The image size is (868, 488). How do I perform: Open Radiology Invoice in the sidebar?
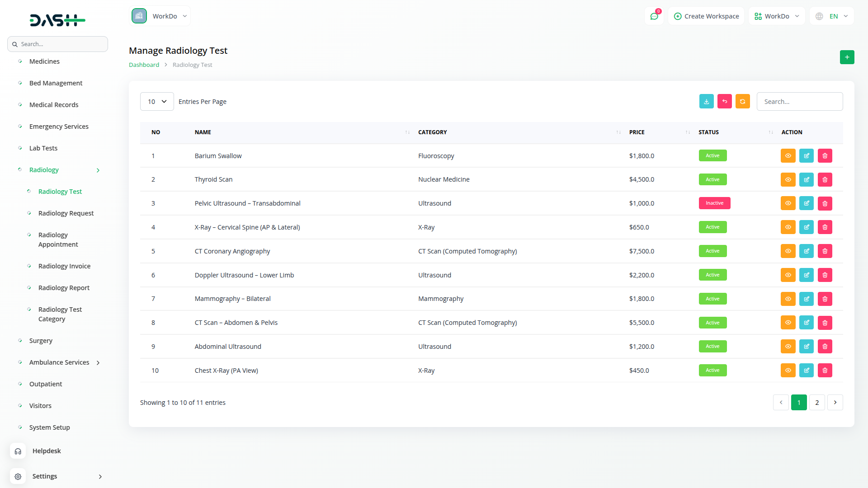tap(64, 266)
